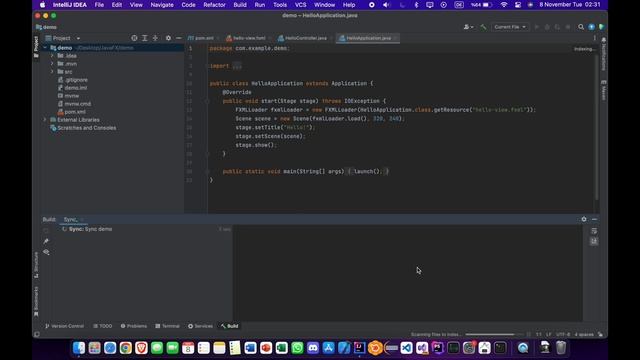Select opened file in Project panel
640x360 pixels.
134,38
